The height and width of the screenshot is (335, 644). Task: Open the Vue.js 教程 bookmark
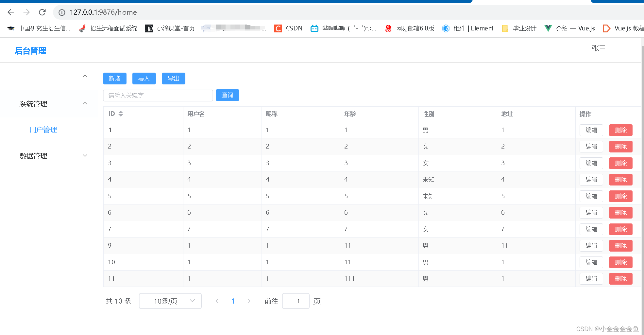tap(623, 28)
